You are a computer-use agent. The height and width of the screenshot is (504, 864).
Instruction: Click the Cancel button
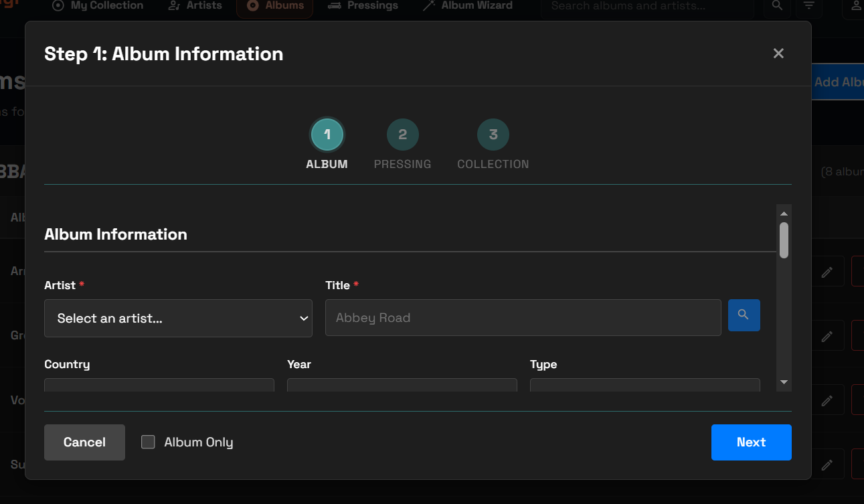(84, 442)
